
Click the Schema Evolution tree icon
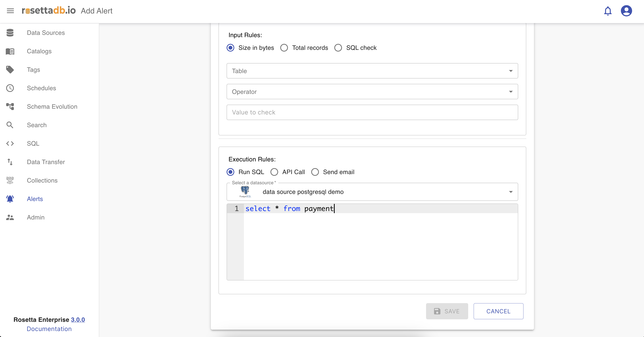pos(10,107)
